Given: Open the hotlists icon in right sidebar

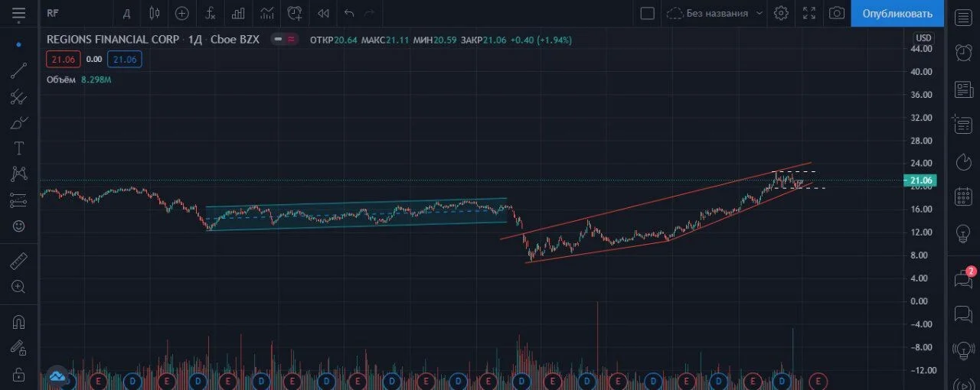Looking at the screenshot, I should click(963, 162).
